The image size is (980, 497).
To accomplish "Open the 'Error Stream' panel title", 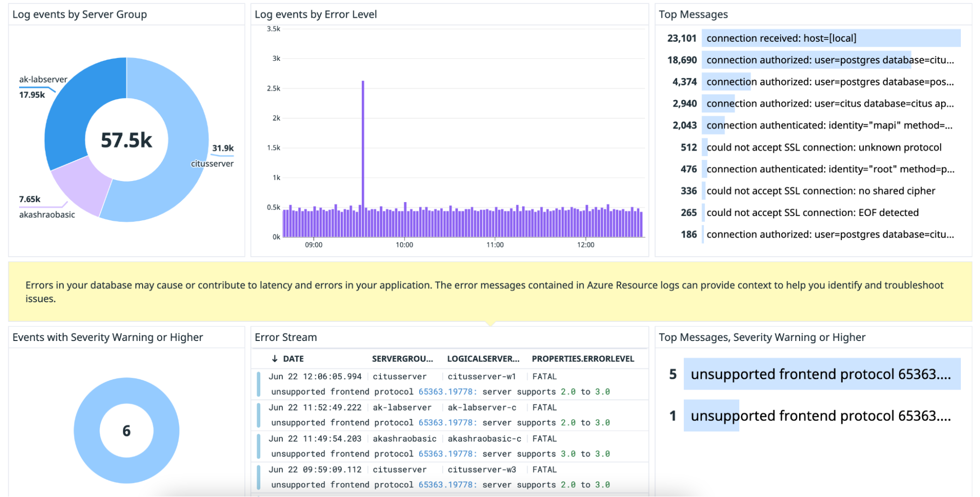I will 285,337.
